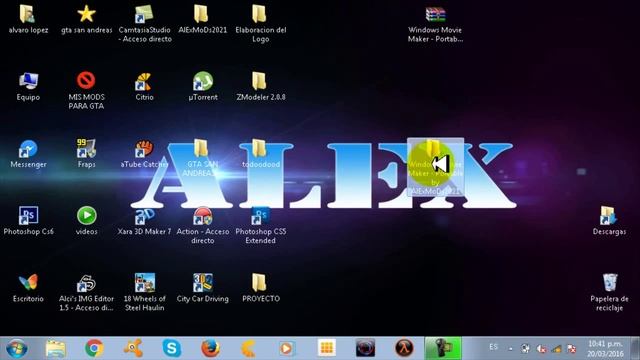Open the taskbar clock showing 10:41 p.m.
The width and height of the screenshot is (640, 360).
pyautogui.click(x=605, y=349)
